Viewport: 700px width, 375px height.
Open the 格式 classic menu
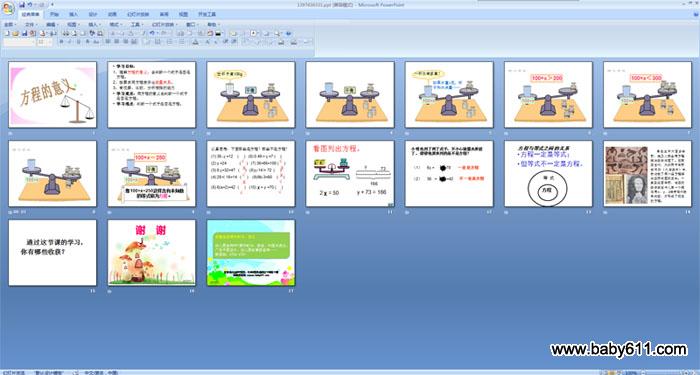click(115, 25)
